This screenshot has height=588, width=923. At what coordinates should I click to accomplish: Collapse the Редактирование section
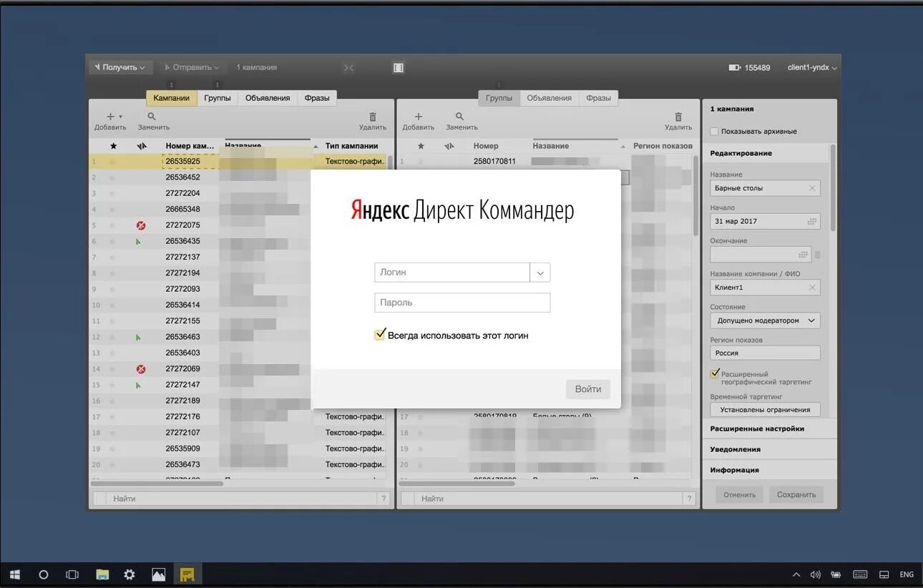pyautogui.click(x=766, y=153)
